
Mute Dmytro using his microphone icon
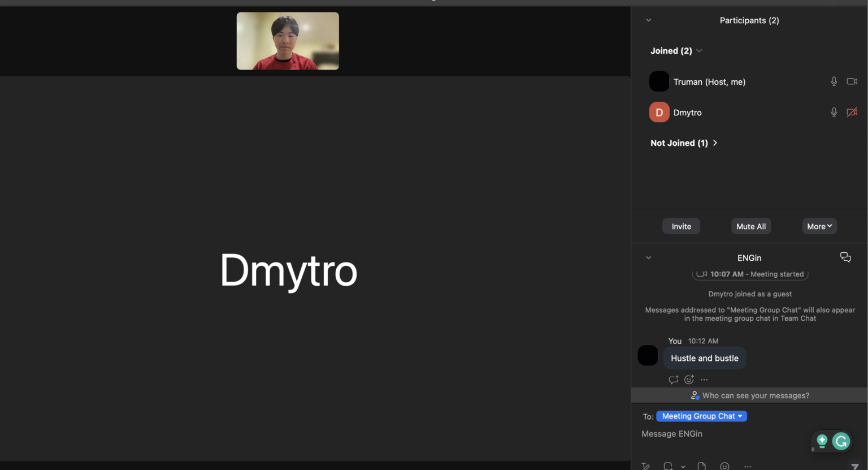coord(834,113)
